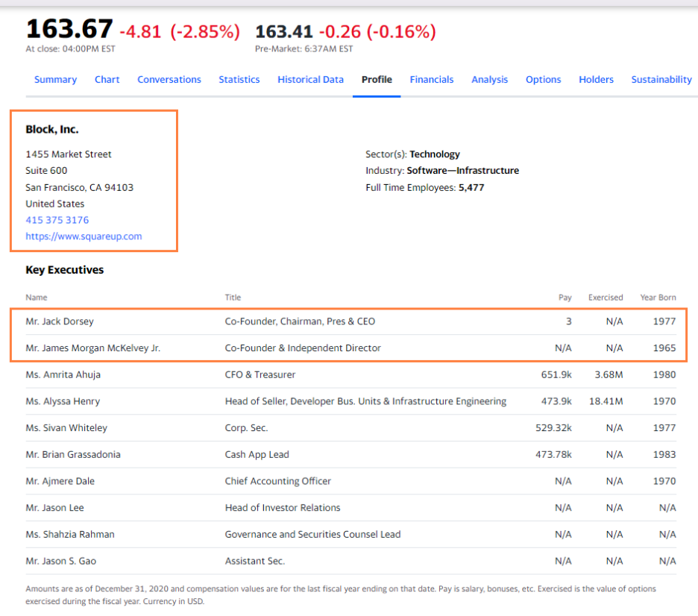Open the Sustainability tab

[661, 80]
